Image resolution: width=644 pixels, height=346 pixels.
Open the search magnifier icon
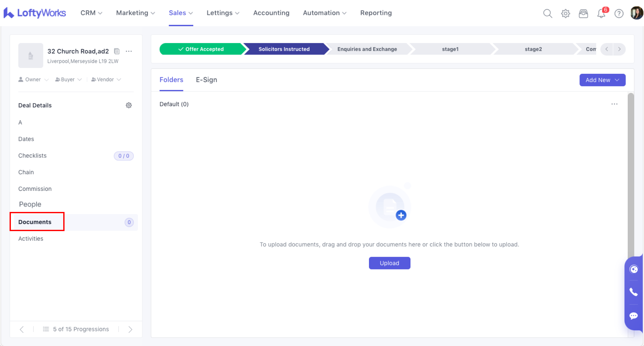click(x=548, y=13)
